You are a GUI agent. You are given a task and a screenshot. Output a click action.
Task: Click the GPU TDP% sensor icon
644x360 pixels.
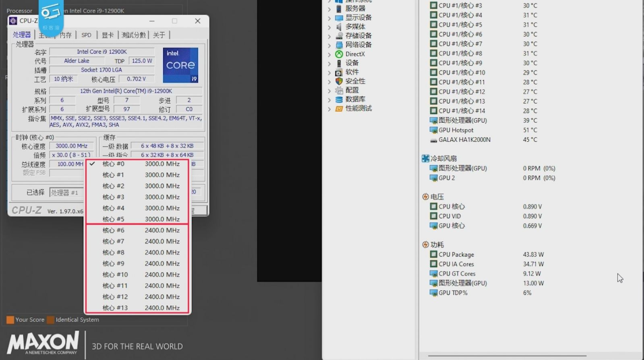pos(433,293)
